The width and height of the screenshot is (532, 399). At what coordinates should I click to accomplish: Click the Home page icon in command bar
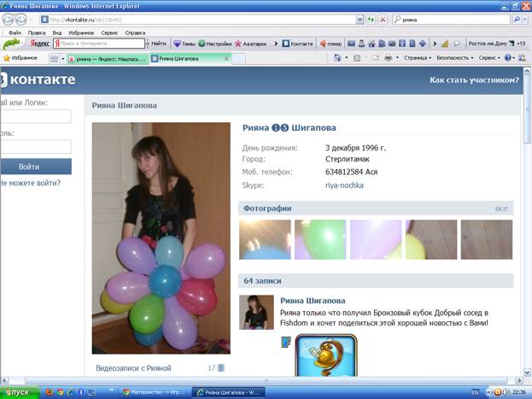pyautogui.click(x=337, y=58)
